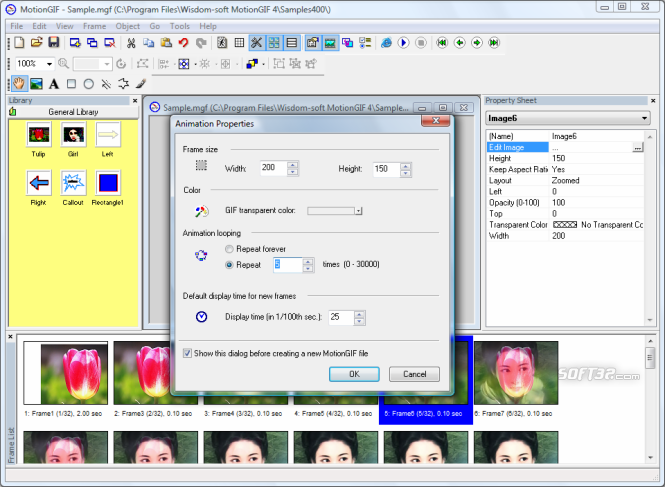Select the Repeat forever radio button
The image size is (665, 487).
point(229,249)
